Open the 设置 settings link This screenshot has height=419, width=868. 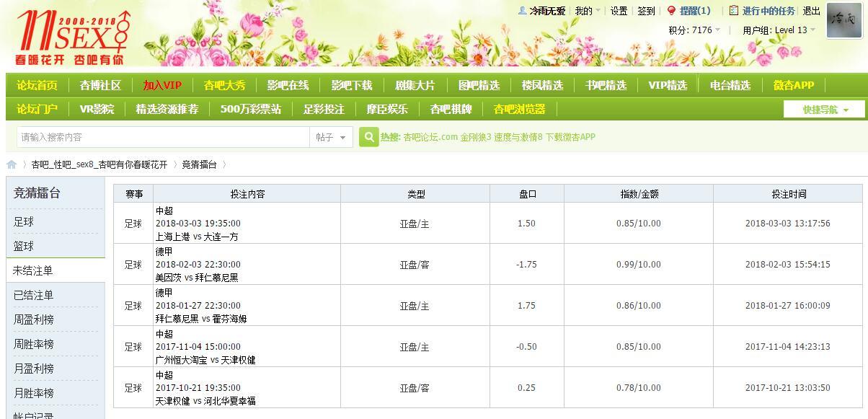click(619, 11)
